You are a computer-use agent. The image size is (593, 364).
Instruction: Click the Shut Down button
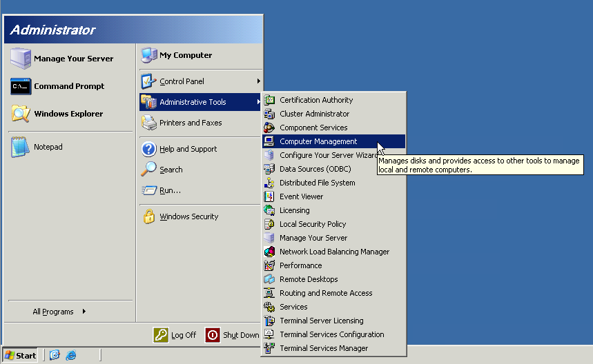click(232, 335)
